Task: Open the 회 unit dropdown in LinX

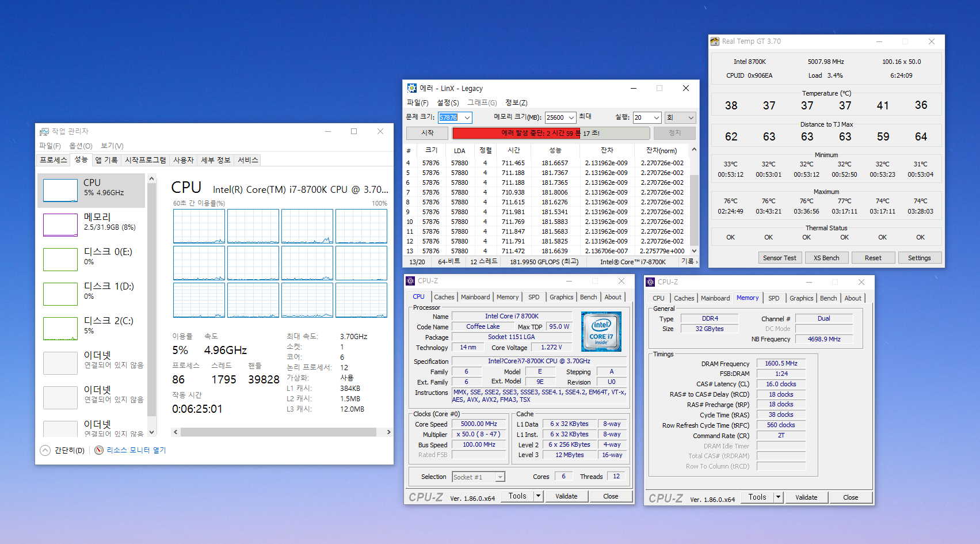Action: coord(680,117)
